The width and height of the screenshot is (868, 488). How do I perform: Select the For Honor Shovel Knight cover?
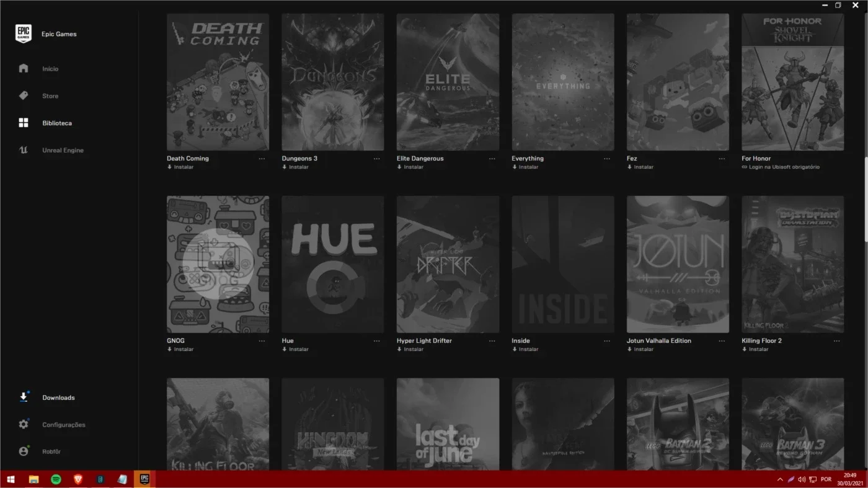click(793, 82)
